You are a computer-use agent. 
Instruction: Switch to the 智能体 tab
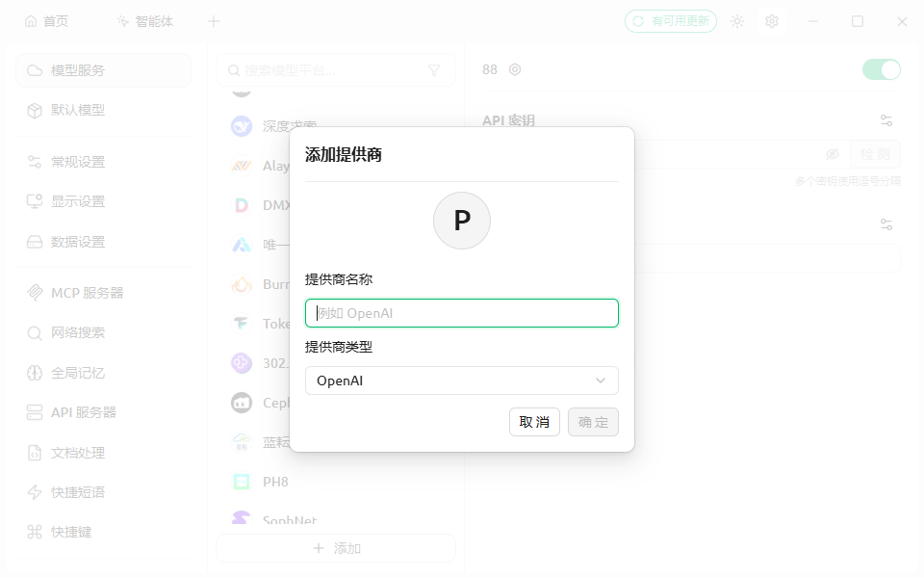pos(144,20)
